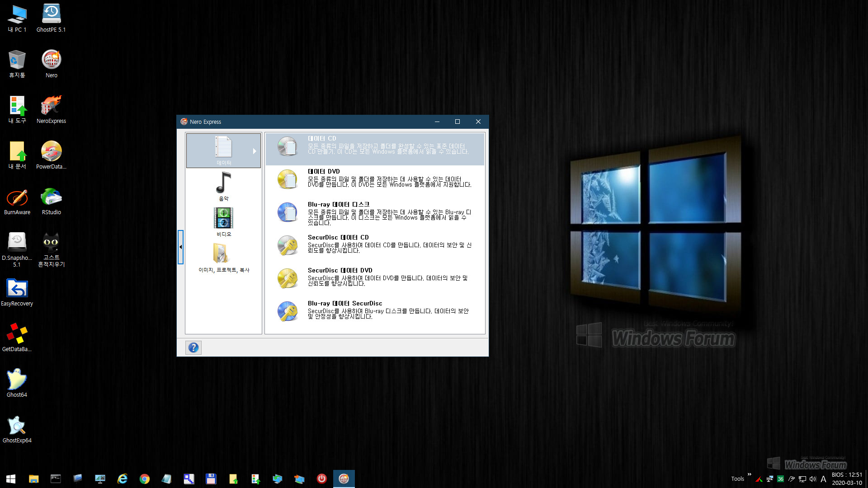Screen dimensions: 868x488
Task: Pick SecurDisc 데이터 CD option
Action: (x=375, y=248)
